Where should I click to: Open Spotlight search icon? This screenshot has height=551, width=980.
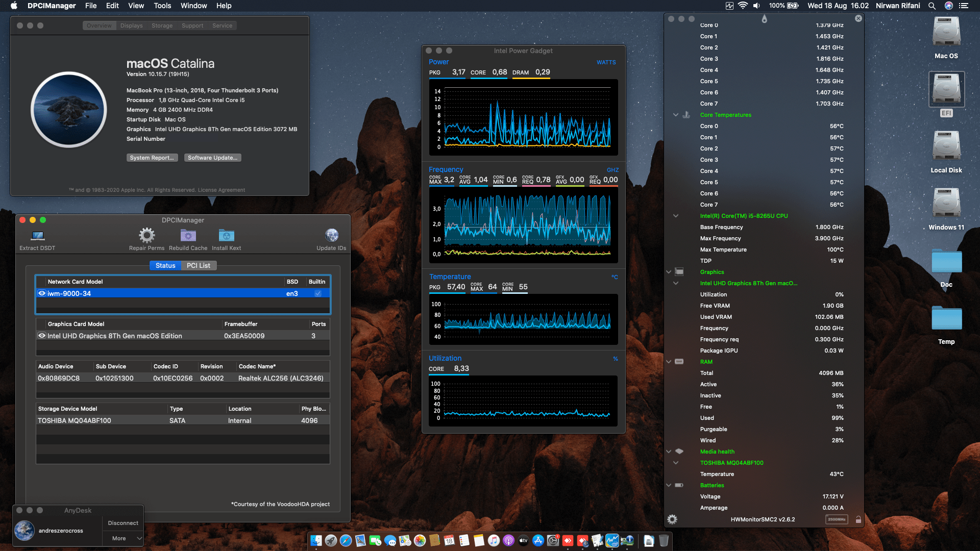932,6
